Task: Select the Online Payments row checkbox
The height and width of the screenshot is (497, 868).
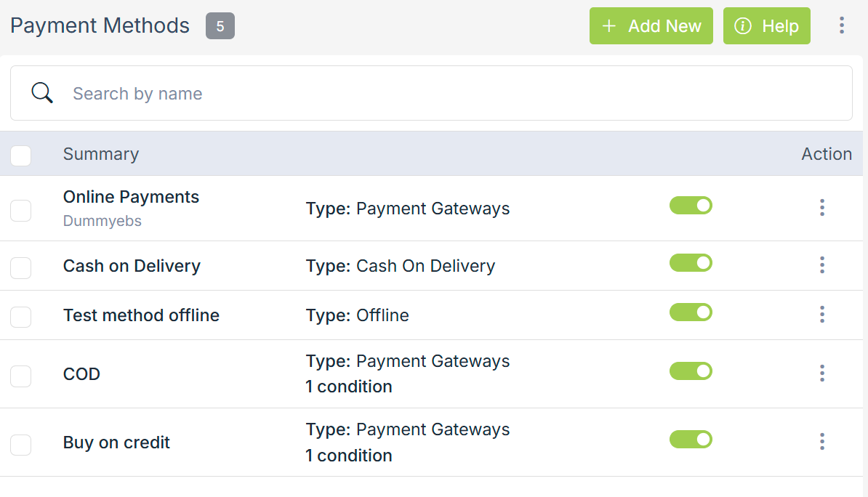Action: pos(21,211)
